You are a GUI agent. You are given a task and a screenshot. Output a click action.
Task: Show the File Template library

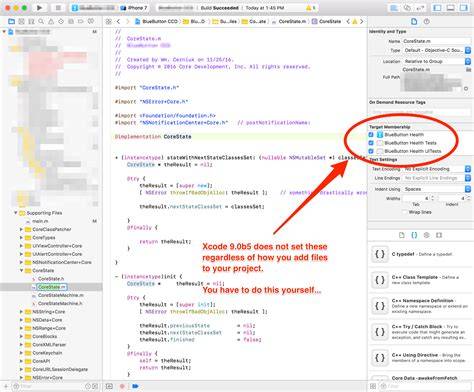[402, 235]
